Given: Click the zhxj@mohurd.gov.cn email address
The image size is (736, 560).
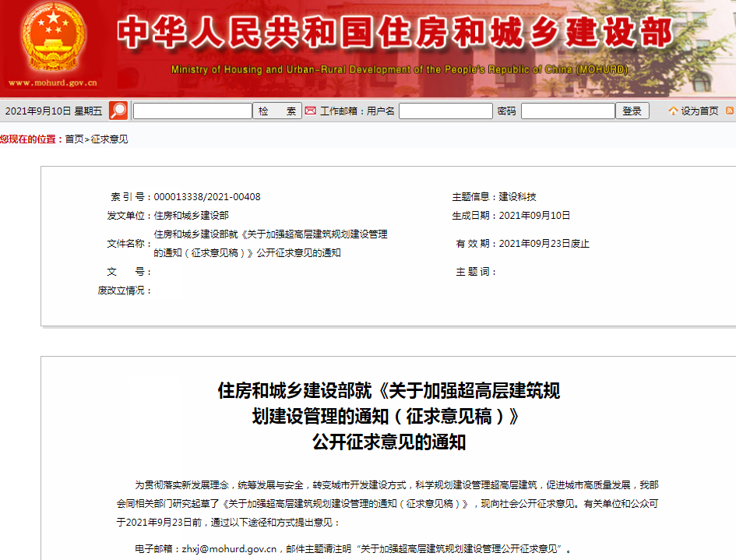Looking at the screenshot, I should pyautogui.click(x=230, y=548).
